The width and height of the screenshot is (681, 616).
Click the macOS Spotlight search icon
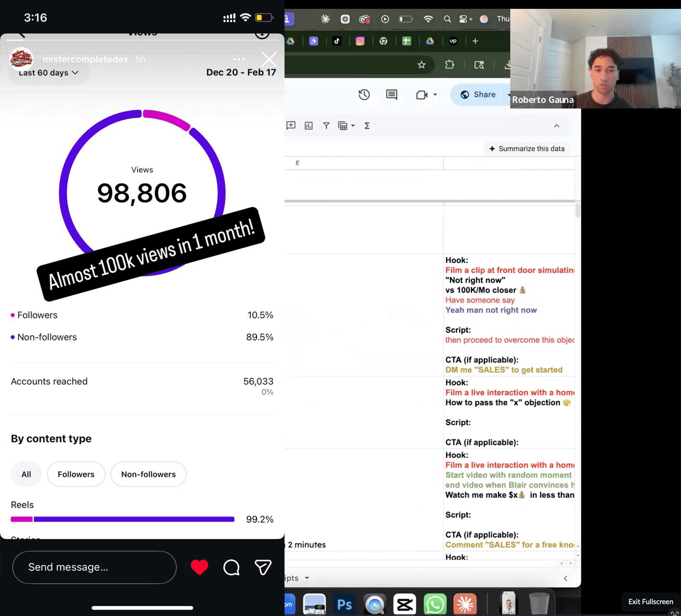click(447, 19)
